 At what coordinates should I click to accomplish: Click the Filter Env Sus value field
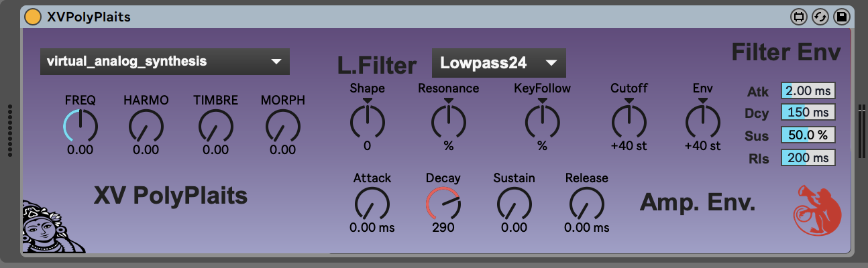point(808,135)
